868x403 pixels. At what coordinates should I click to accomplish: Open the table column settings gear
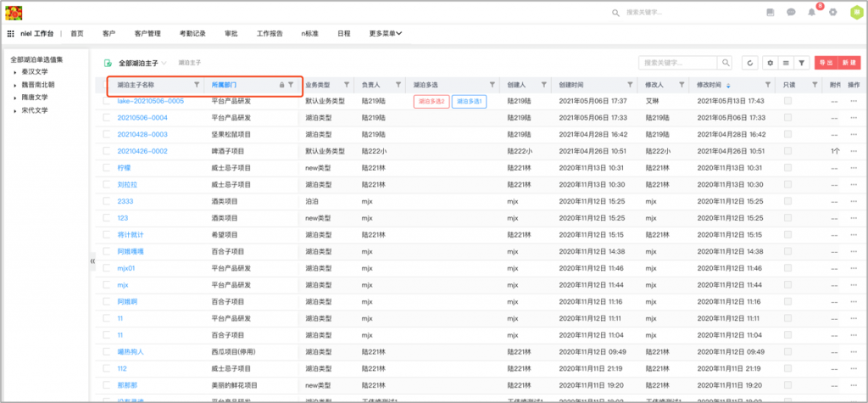(770, 63)
